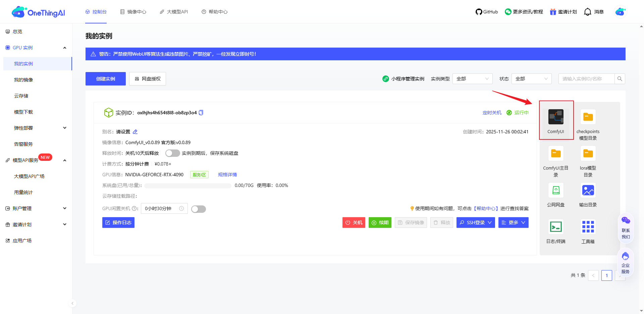Image resolution: width=644 pixels, height=314 pixels.
Task: Toggle save system disk after expiry
Action: tap(172, 153)
